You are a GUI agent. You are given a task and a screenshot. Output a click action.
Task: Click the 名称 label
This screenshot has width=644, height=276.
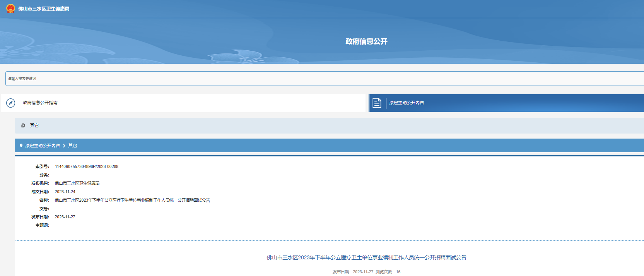[44, 200]
